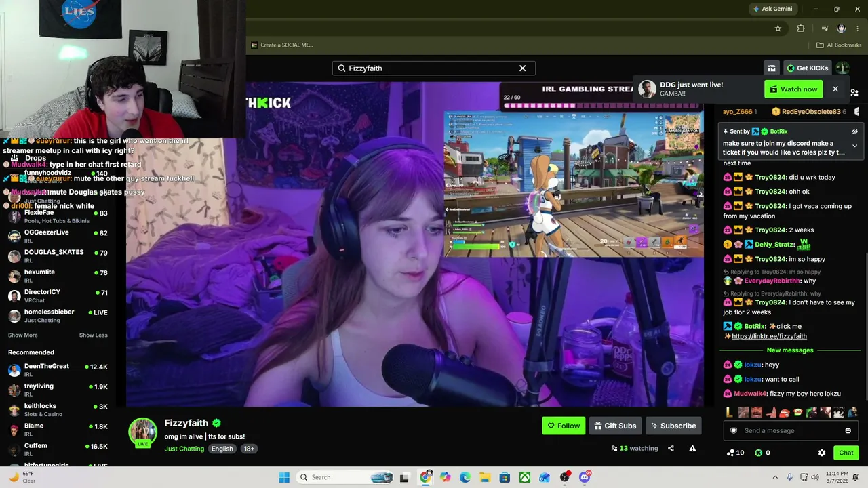Subscribe to Fizzyfaith
868x488 pixels.
click(x=673, y=426)
